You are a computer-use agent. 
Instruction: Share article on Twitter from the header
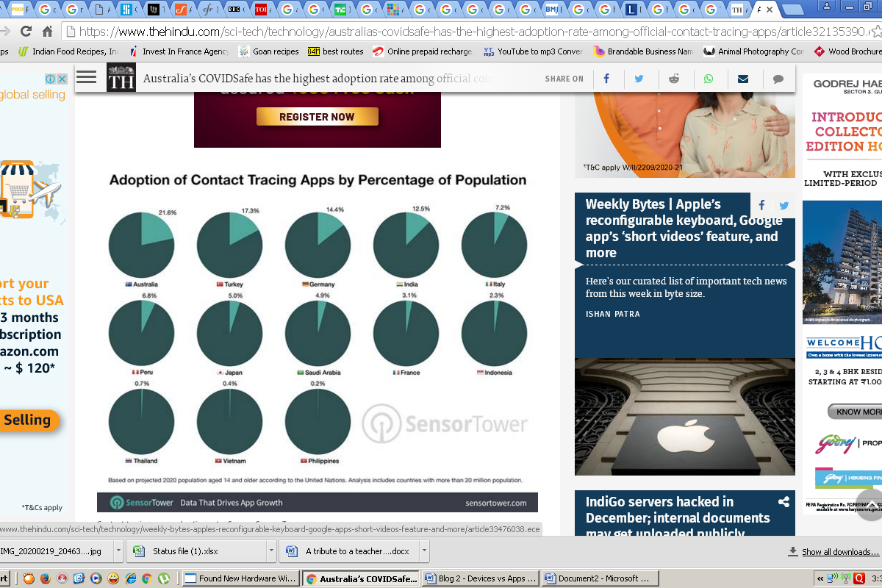tap(639, 79)
